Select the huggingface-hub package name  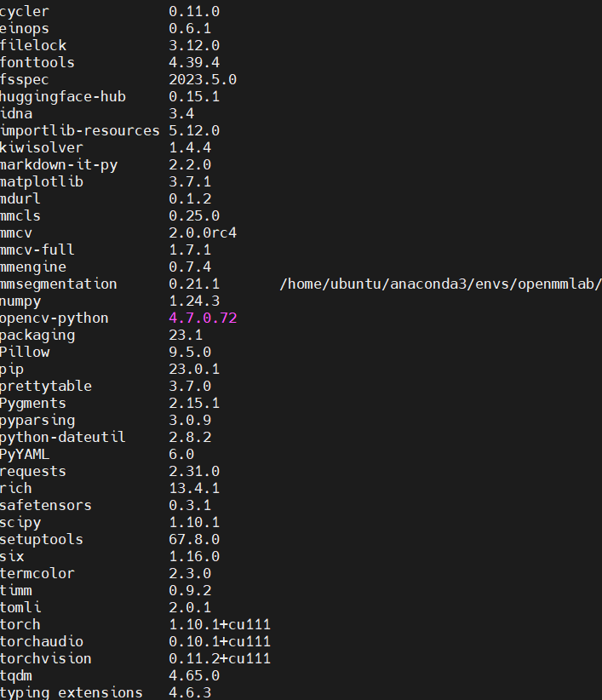coord(63,97)
